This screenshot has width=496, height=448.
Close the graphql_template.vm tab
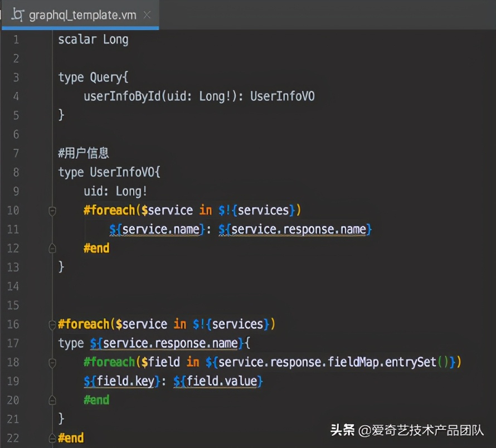(147, 15)
